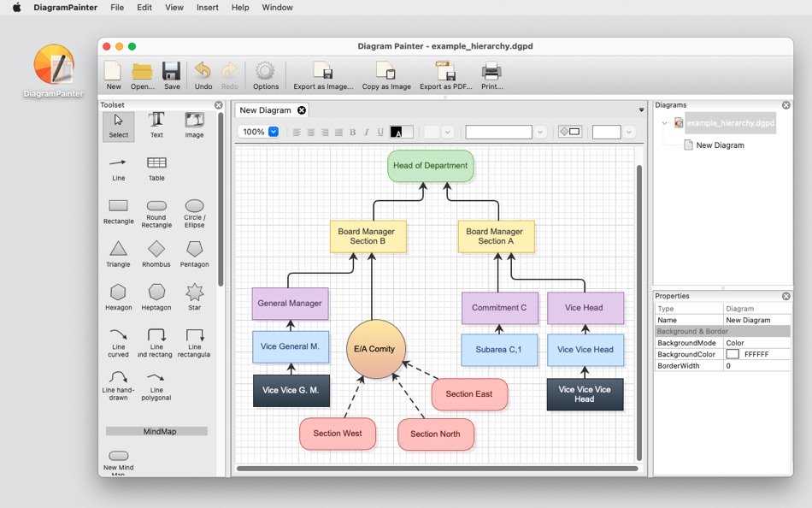
Task: Select the New Mind Map tool
Action: pyautogui.click(x=118, y=463)
